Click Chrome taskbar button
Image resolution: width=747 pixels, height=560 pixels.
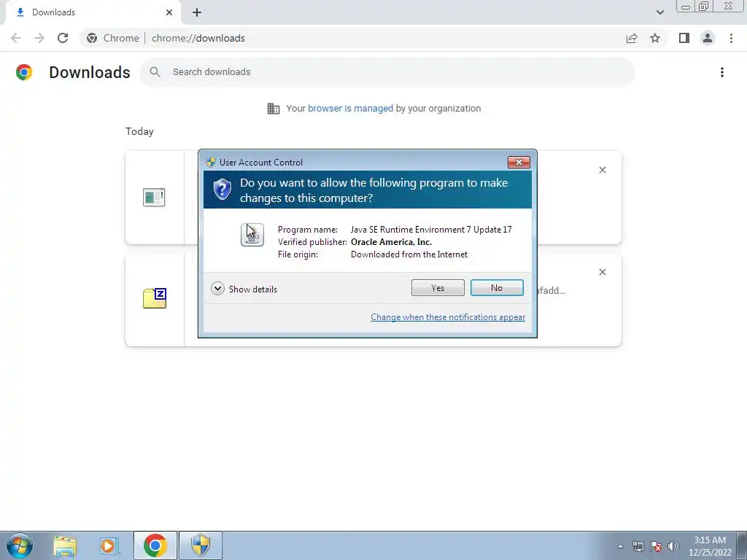(155, 545)
